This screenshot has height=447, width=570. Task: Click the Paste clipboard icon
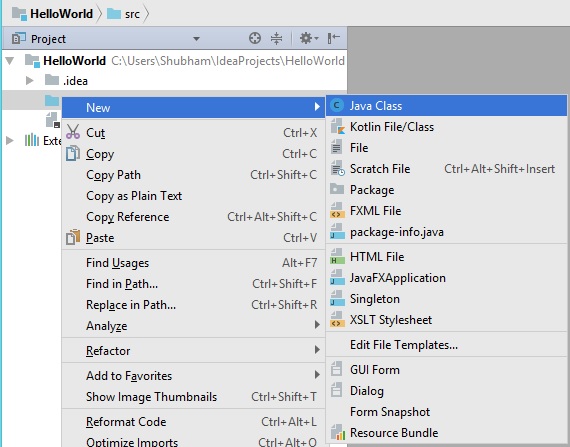click(73, 238)
